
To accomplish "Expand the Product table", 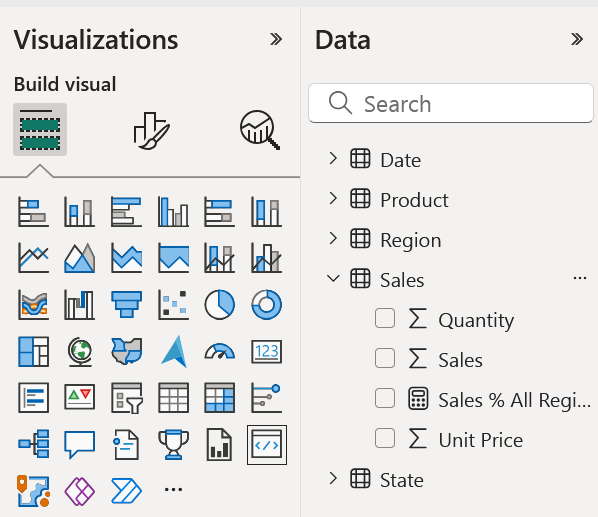I will pyautogui.click(x=333, y=198).
